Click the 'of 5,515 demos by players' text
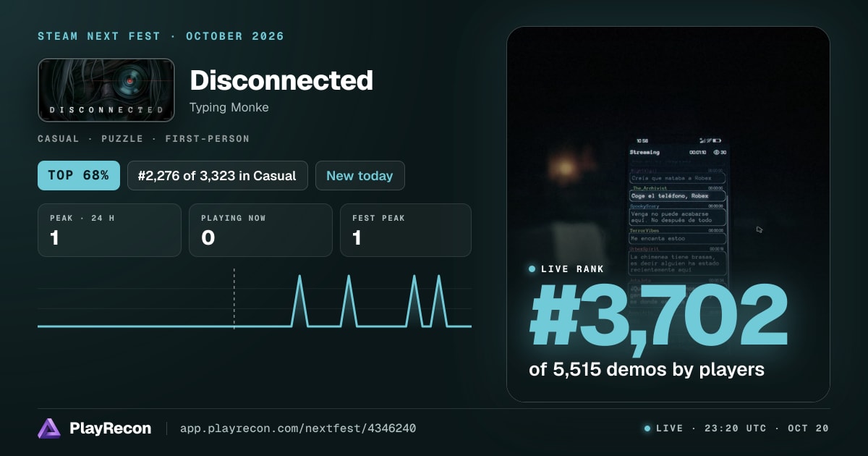The image size is (868, 456). [x=647, y=369]
